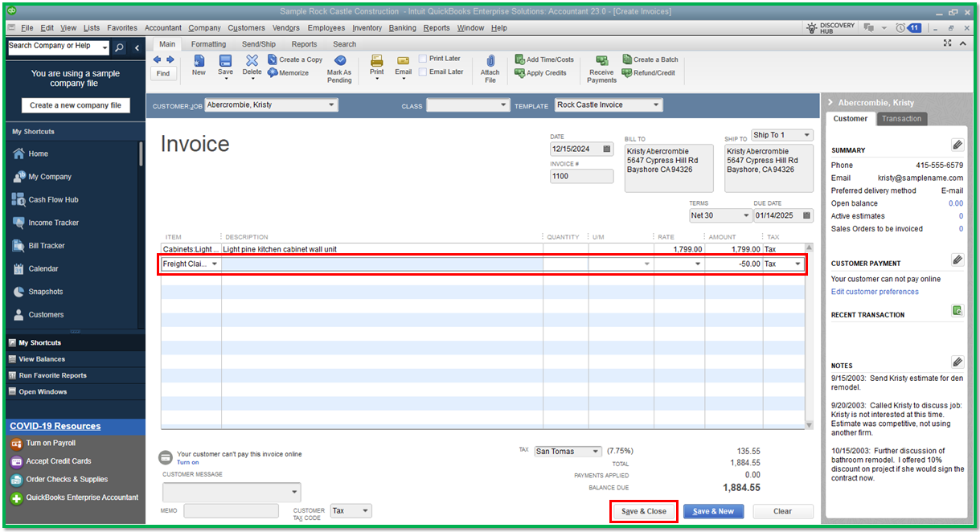Screen dimensions: 980x532
Task: Open Receive Payments
Action: [x=601, y=69]
